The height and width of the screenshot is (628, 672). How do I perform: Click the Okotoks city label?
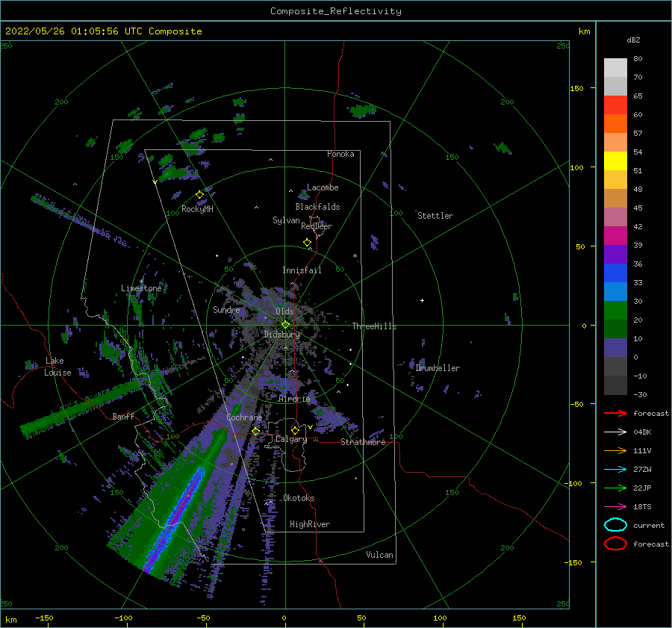[299, 498]
